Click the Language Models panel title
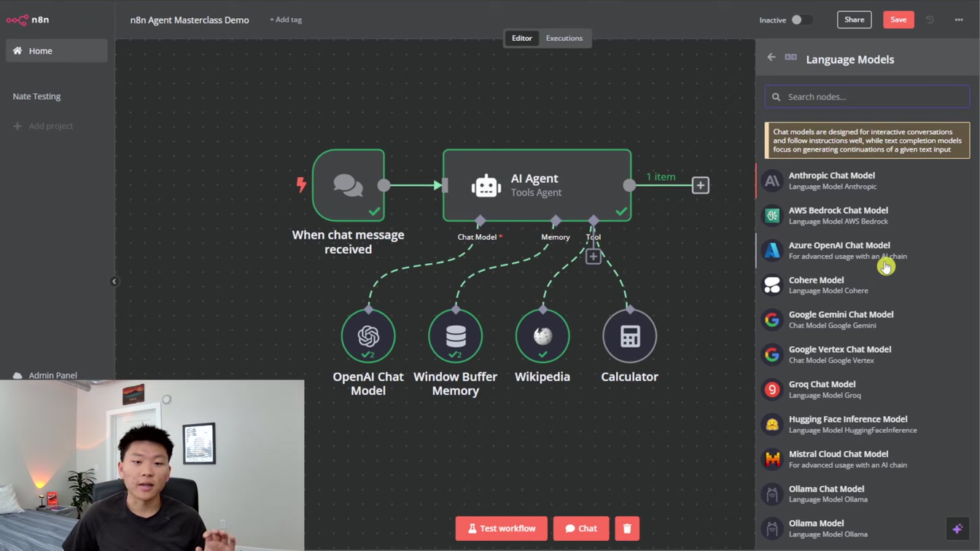Screen dimensions: 980x551 (x=850, y=59)
